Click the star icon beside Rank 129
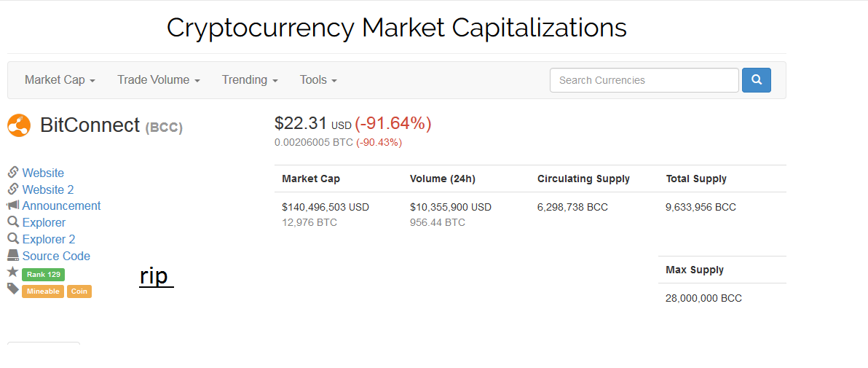This screenshot has width=868, height=368. [13, 273]
